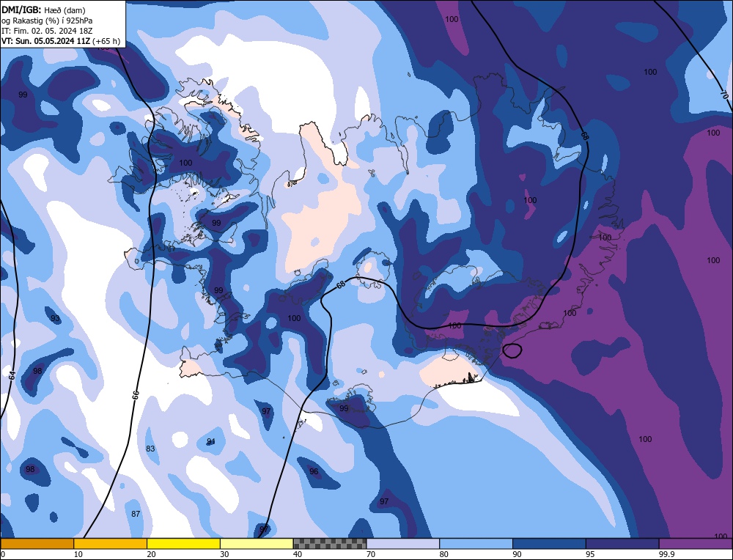Select the 'VT: Sun. 05.05.2024 11Z' valid time
Viewport: 733px width, 560px height.
coord(46,41)
